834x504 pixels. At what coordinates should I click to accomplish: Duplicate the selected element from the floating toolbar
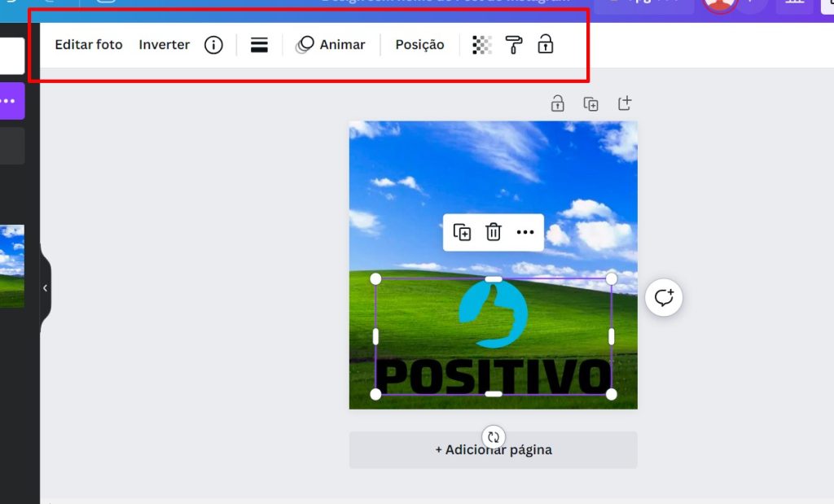pyautogui.click(x=462, y=232)
